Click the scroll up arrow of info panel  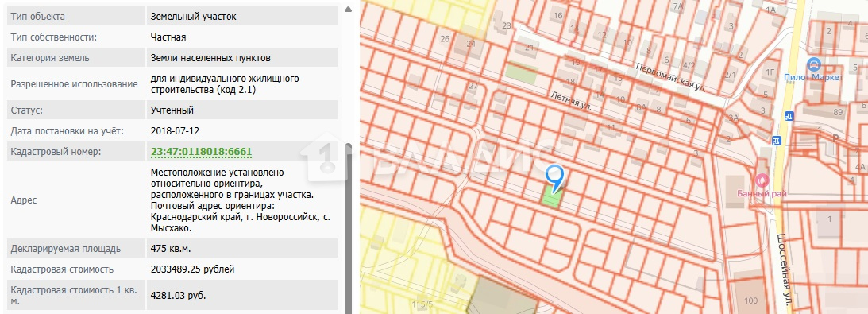click(x=348, y=9)
